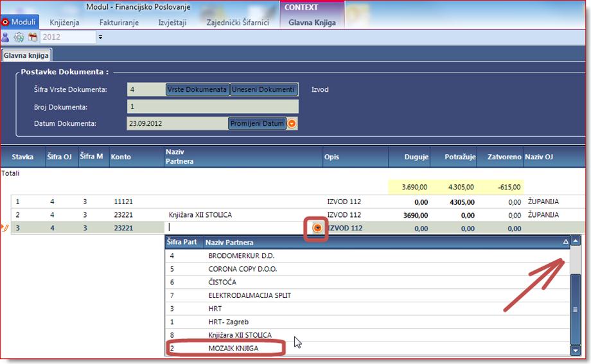Open the Fakturiranje menu

tap(119, 22)
